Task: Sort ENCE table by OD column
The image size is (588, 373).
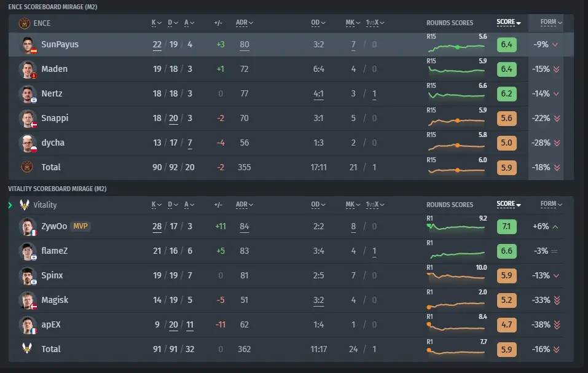Action: pos(318,23)
